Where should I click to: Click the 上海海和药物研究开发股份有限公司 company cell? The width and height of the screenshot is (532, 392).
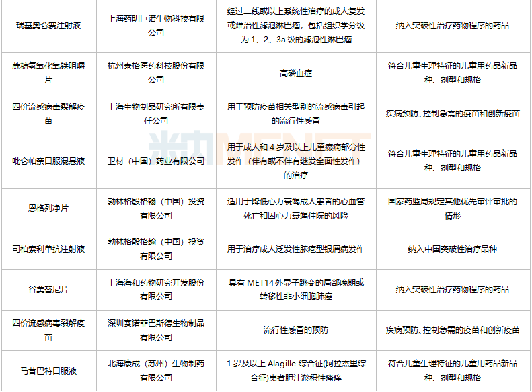(x=156, y=290)
